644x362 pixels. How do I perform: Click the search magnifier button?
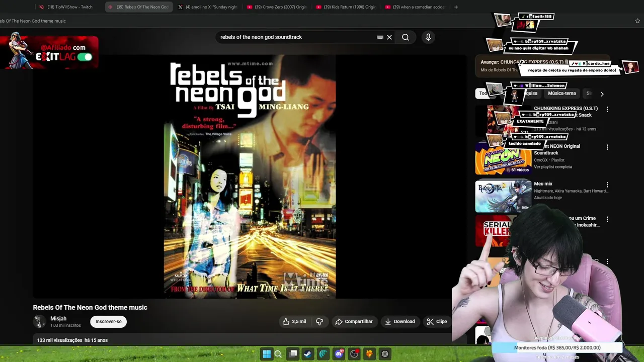tap(406, 37)
